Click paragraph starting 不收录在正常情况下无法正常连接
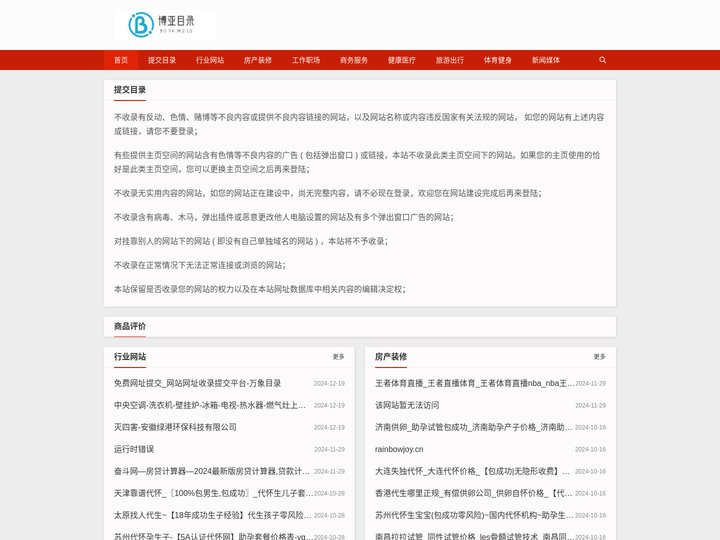The height and width of the screenshot is (540, 720). click(200, 265)
